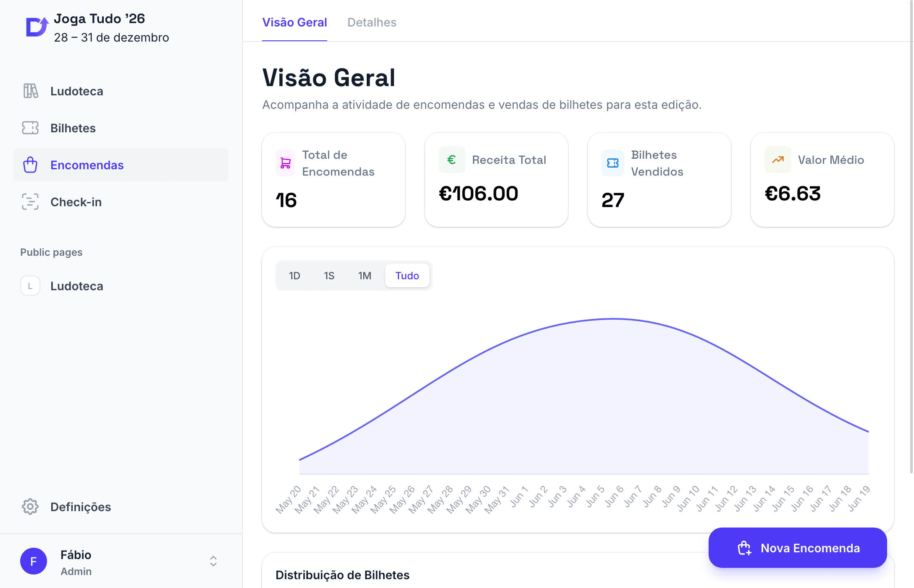Click the pink cart icon on Total de Encomendas

pos(286,163)
